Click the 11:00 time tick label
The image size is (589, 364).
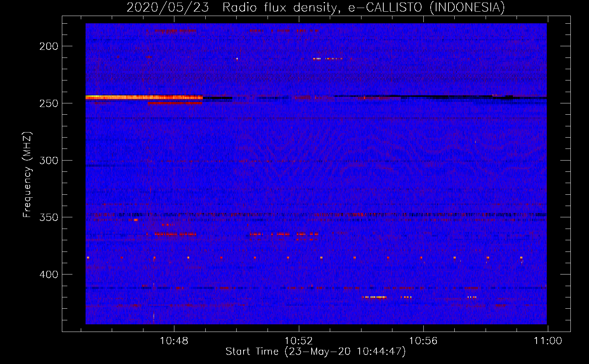548,341
